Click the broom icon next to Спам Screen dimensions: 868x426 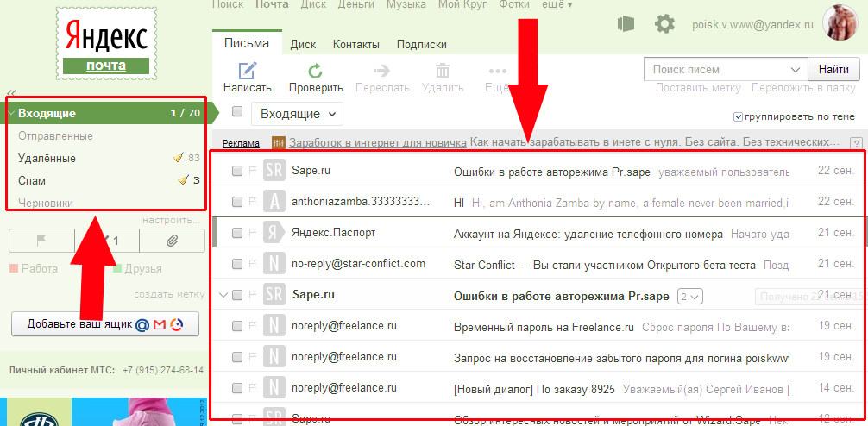pyautogui.click(x=184, y=180)
